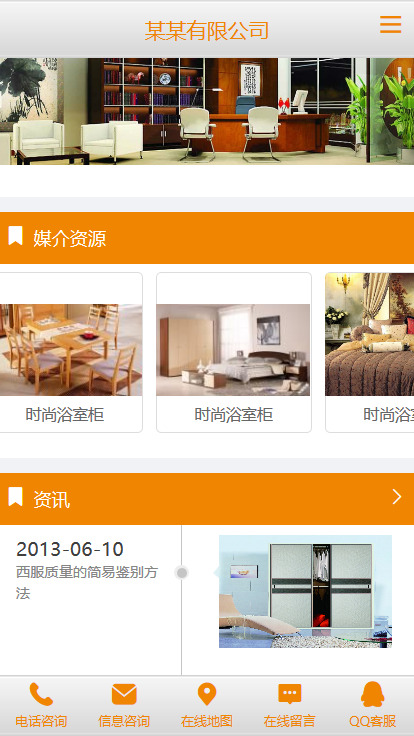The width and height of the screenshot is (414, 736).
Task: Select the QQ客服 label in the bottom bar
Action: click(x=373, y=721)
